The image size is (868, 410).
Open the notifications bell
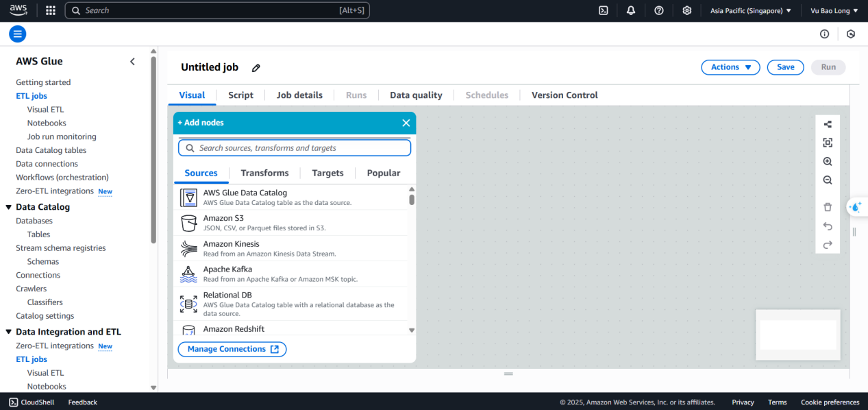point(631,10)
